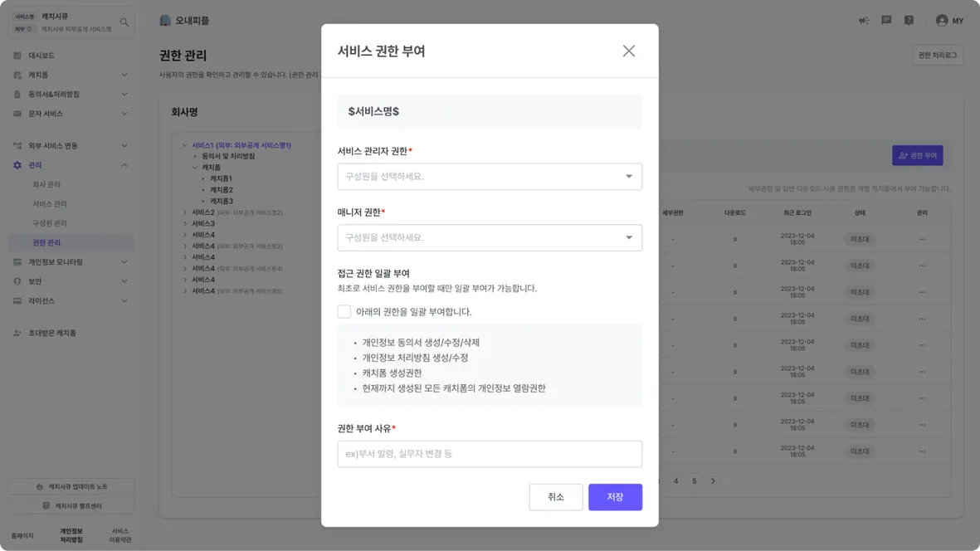The height and width of the screenshot is (551, 980).
Task: Click the 다운로드 column header
Action: click(735, 213)
